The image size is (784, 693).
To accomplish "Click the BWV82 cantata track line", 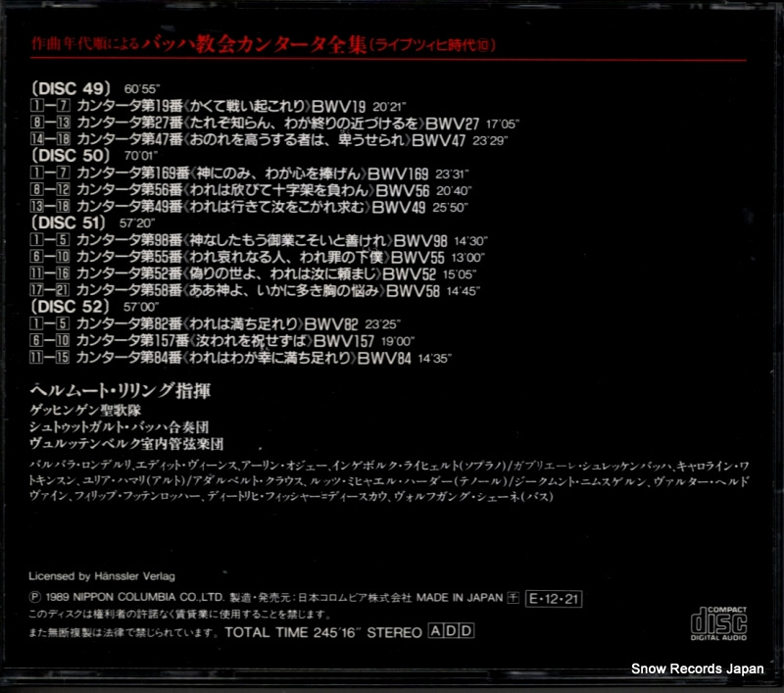I will (x=216, y=324).
